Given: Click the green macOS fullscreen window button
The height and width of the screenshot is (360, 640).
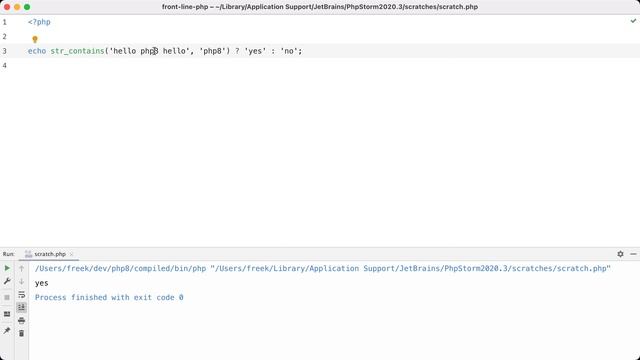Looking at the screenshot, I should 27,7.
